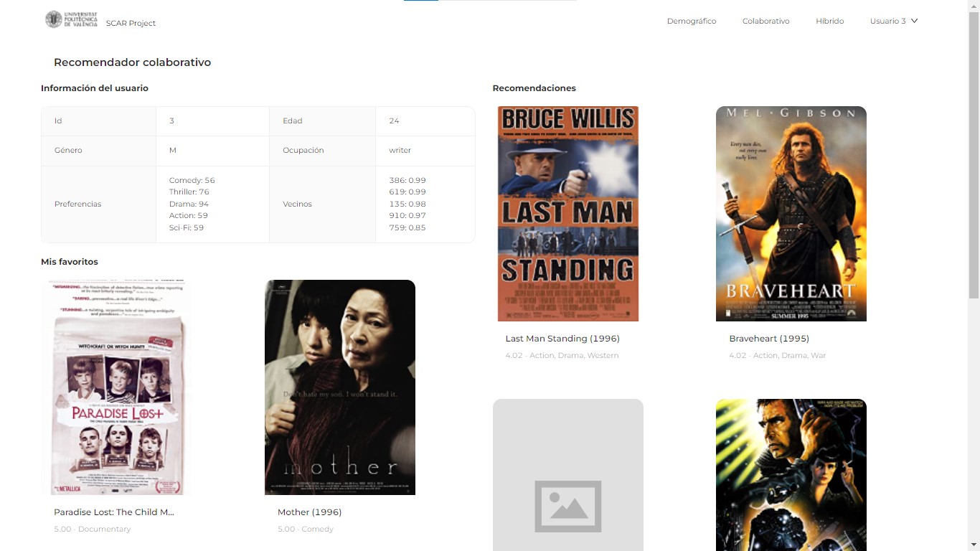
Task: Open the Colaborativo menu item
Action: click(765, 21)
